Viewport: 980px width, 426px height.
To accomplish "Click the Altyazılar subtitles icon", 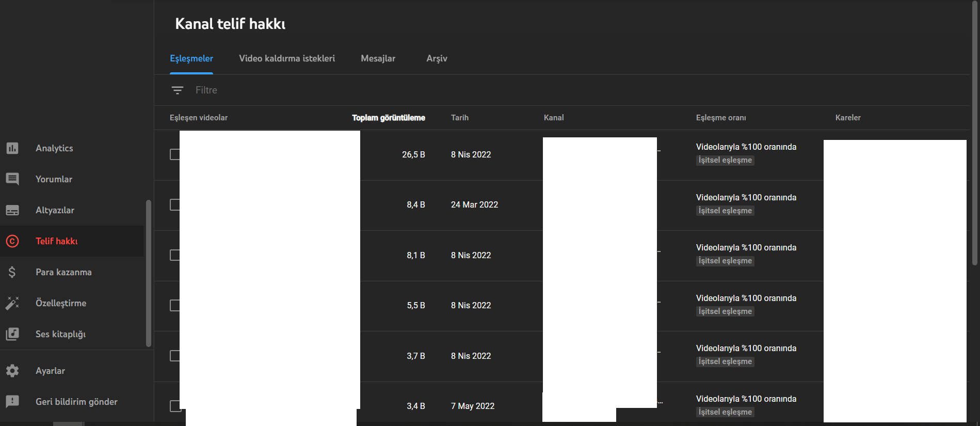I will (12, 210).
